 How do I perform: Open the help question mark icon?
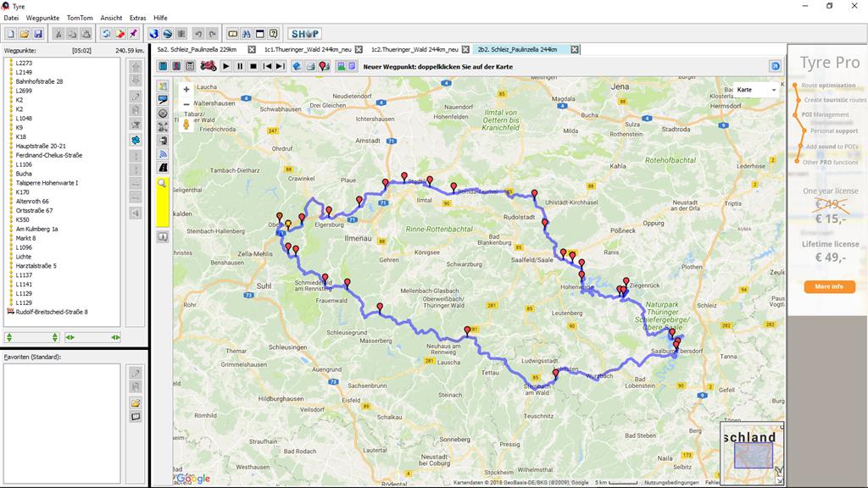(274, 34)
